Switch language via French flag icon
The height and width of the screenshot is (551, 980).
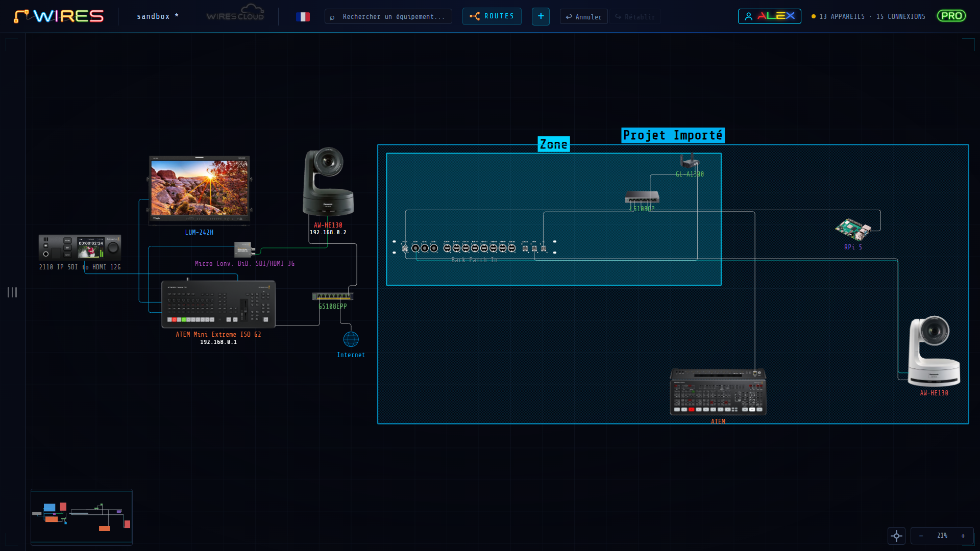pyautogui.click(x=303, y=17)
